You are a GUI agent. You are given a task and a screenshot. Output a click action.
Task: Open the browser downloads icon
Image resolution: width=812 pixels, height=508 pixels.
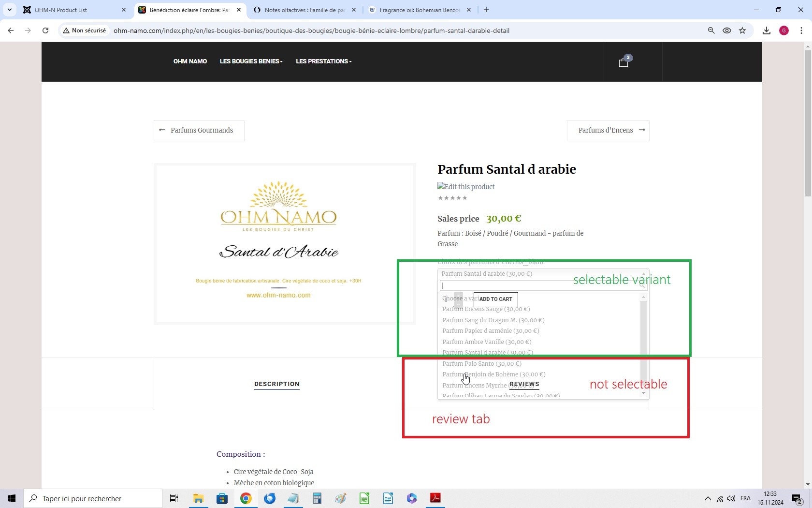click(x=767, y=30)
